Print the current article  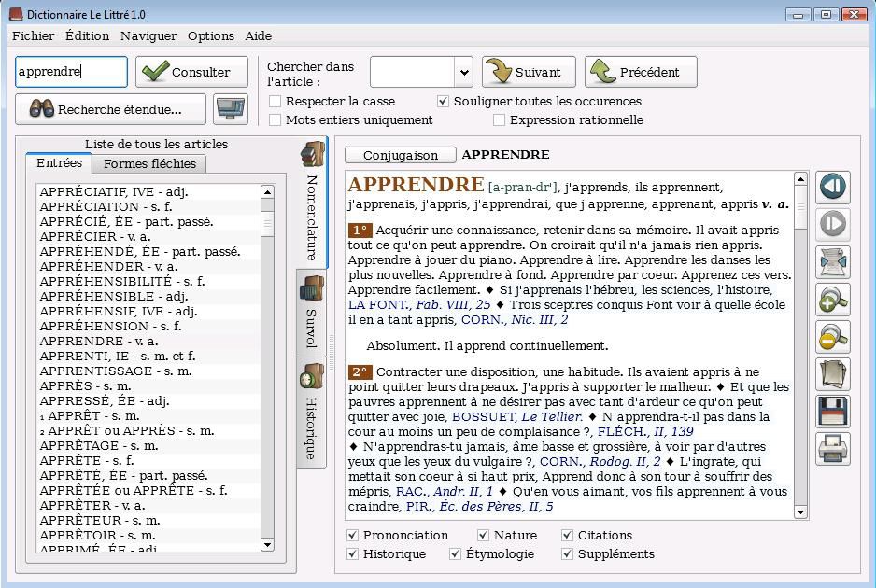[x=830, y=449]
